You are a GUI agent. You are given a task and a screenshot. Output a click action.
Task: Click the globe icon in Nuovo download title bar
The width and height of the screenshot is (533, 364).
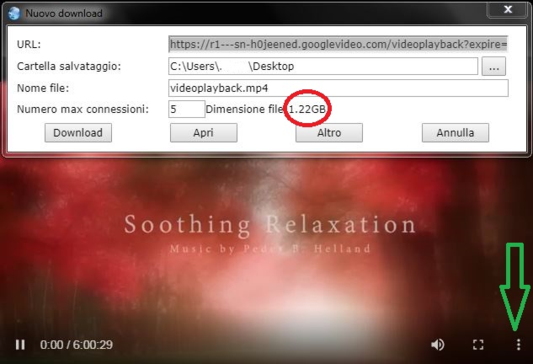point(14,13)
